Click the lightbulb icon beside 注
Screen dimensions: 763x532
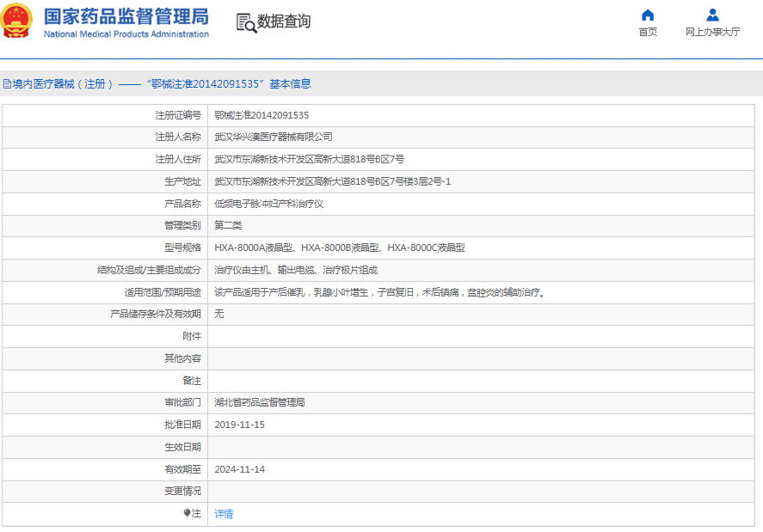[187, 513]
